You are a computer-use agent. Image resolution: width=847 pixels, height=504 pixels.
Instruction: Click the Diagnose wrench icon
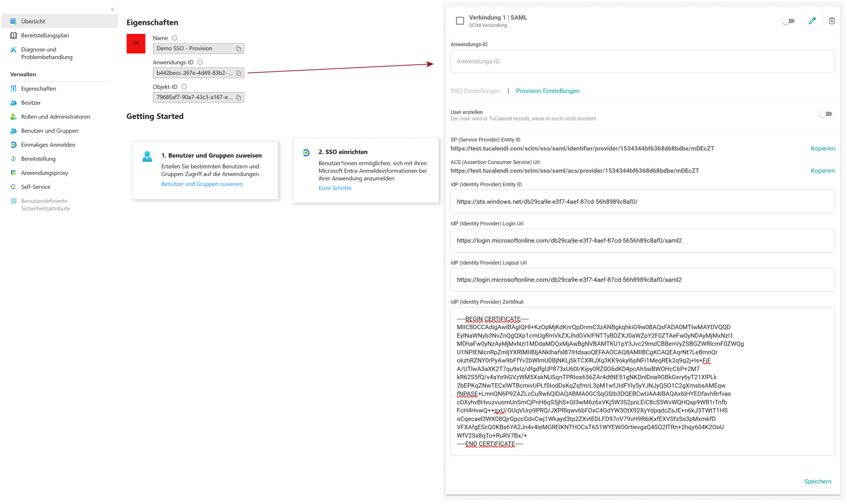click(x=14, y=49)
